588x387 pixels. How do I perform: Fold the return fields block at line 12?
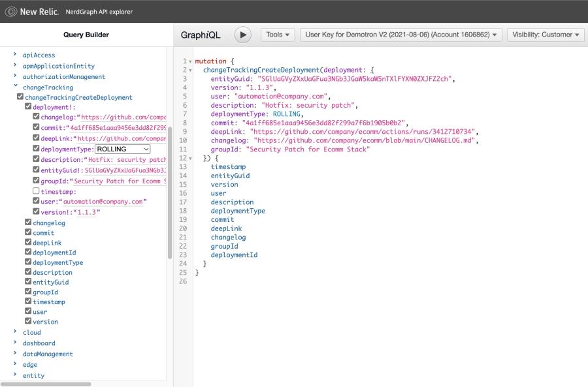click(190, 158)
